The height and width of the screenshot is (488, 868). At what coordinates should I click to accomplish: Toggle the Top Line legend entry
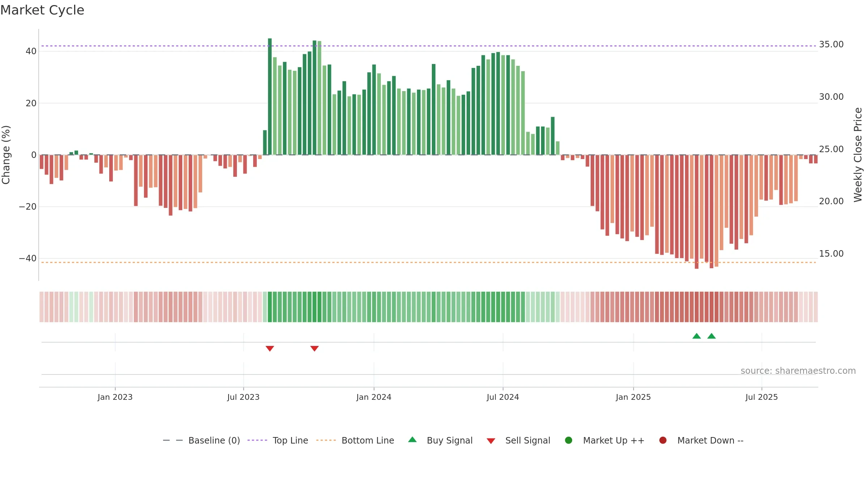click(278, 440)
